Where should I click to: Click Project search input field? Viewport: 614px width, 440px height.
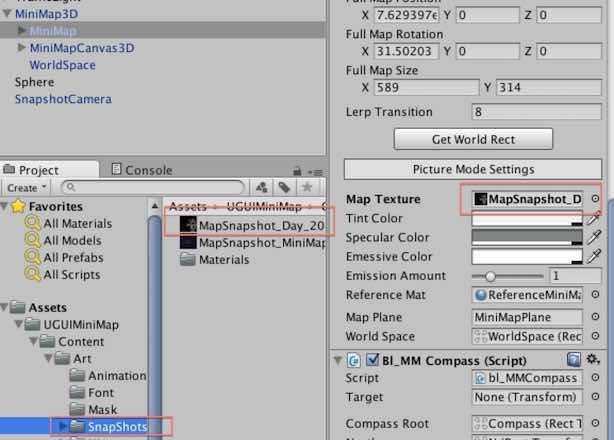tap(154, 188)
